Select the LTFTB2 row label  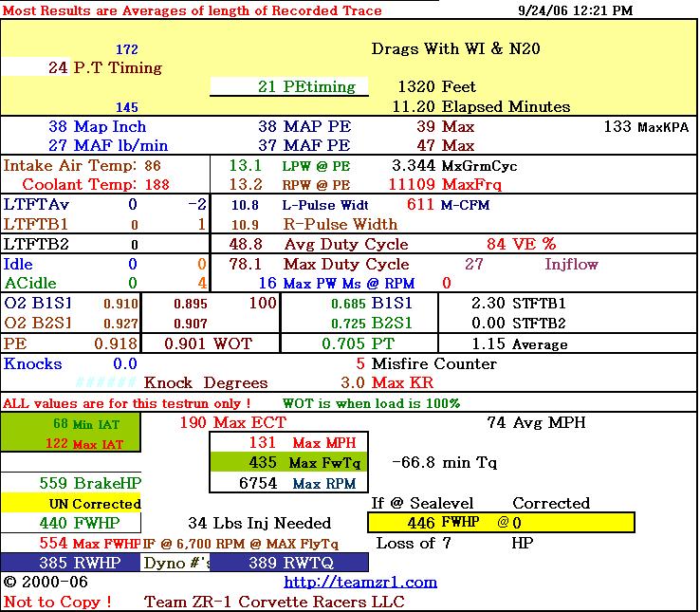[x=36, y=245]
